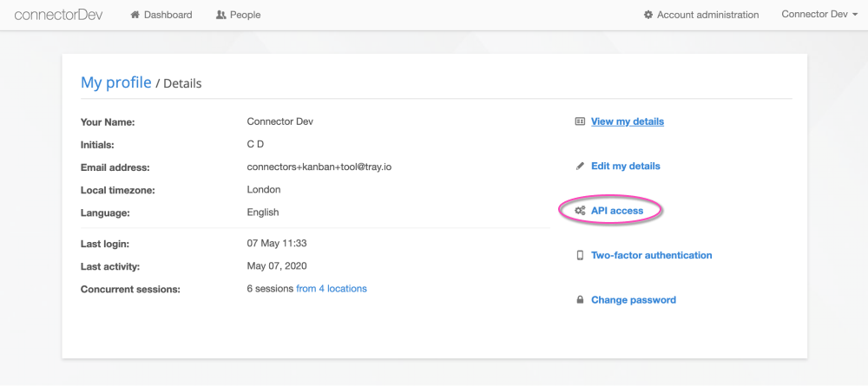Click the People group icon in navbar

click(220, 15)
